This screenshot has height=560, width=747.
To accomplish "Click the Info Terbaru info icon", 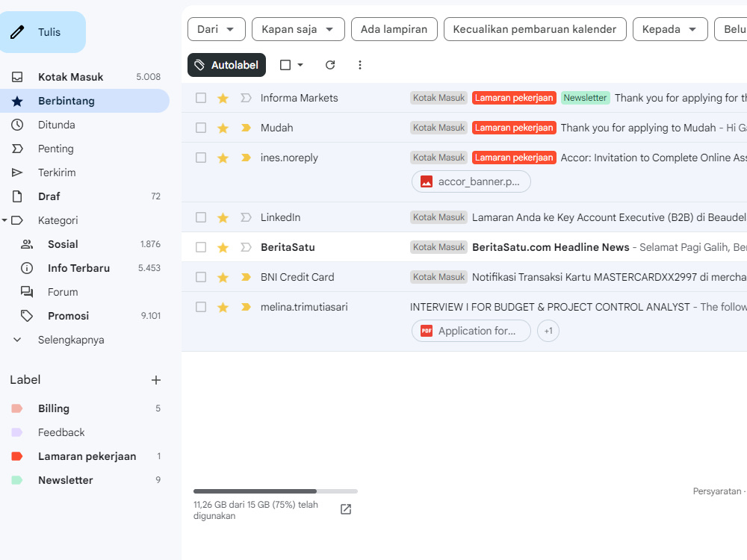I will (27, 268).
